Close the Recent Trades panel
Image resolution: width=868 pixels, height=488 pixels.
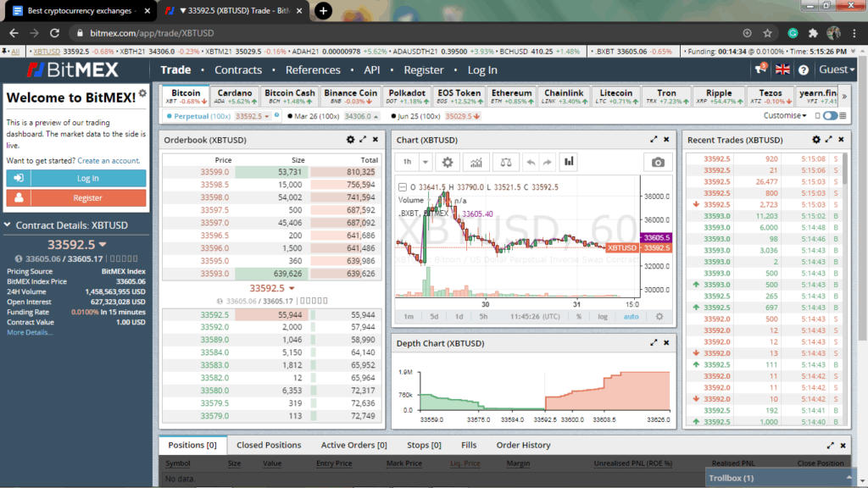[842, 140]
